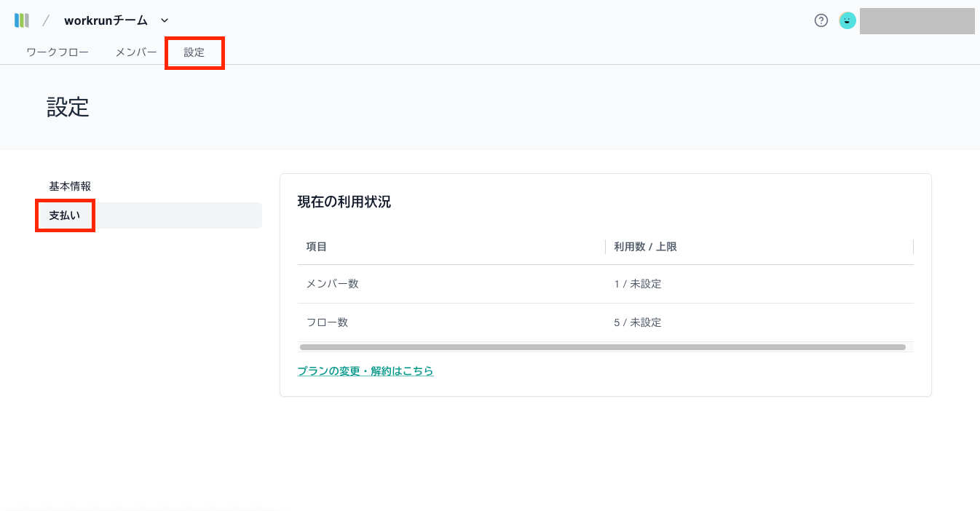The image size is (980, 511).
Task: Click the column resize handle after 項目
Action: pyautogui.click(x=605, y=247)
